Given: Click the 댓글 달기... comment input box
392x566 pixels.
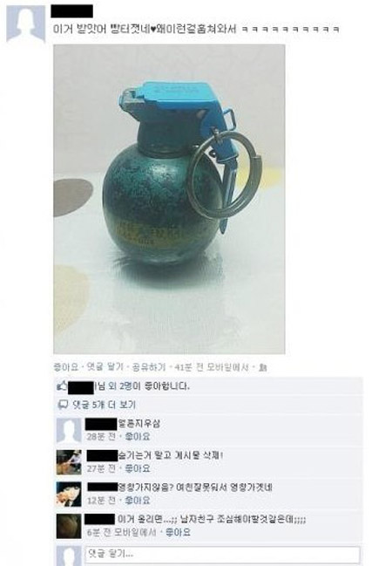Looking at the screenshot, I should 222,554.
